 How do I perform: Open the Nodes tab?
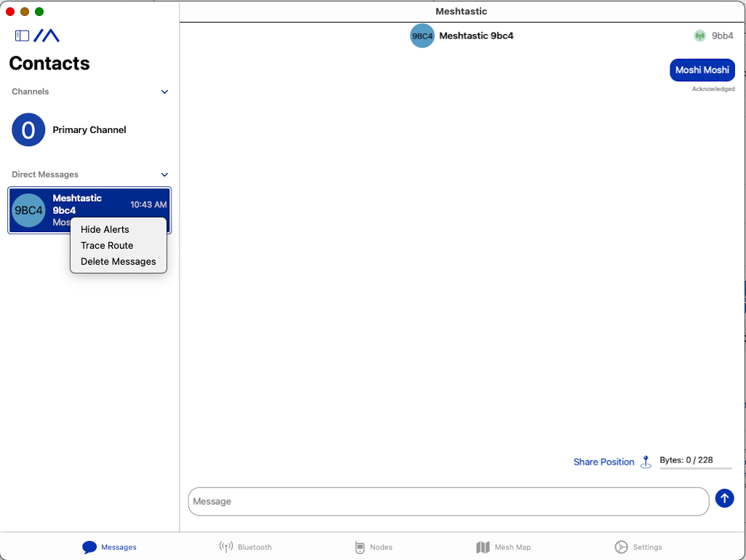coord(374,547)
